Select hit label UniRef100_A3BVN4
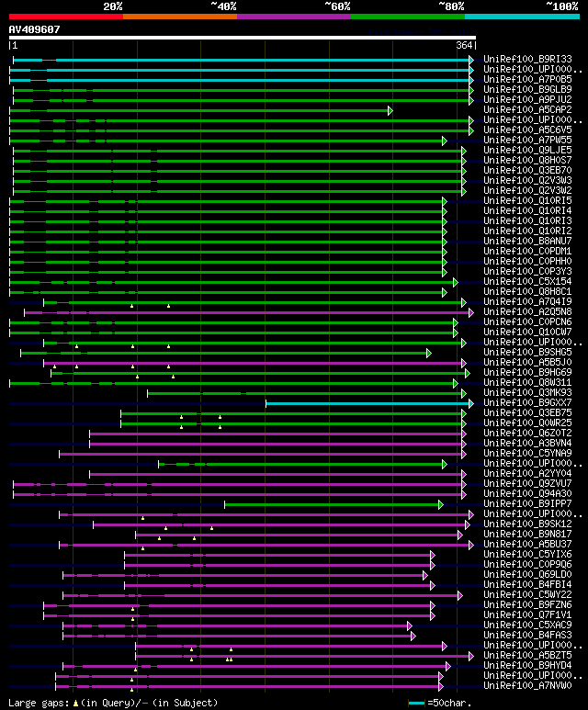 pyautogui.click(x=527, y=444)
